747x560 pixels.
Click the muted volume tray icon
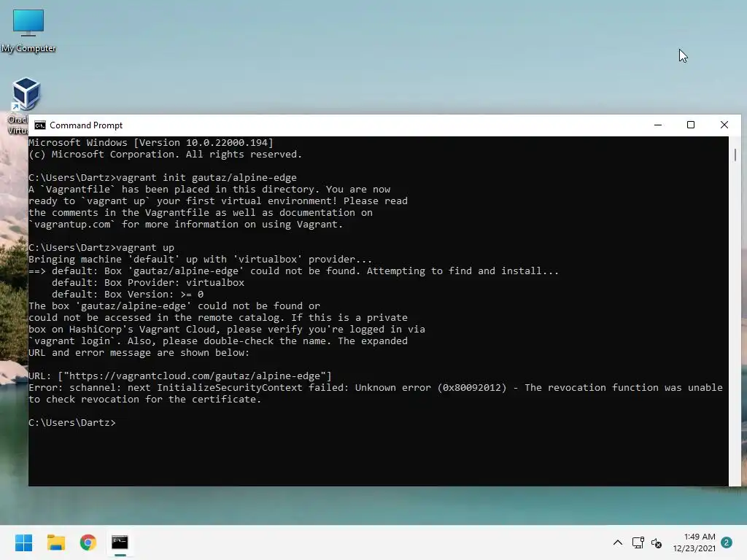coord(657,542)
